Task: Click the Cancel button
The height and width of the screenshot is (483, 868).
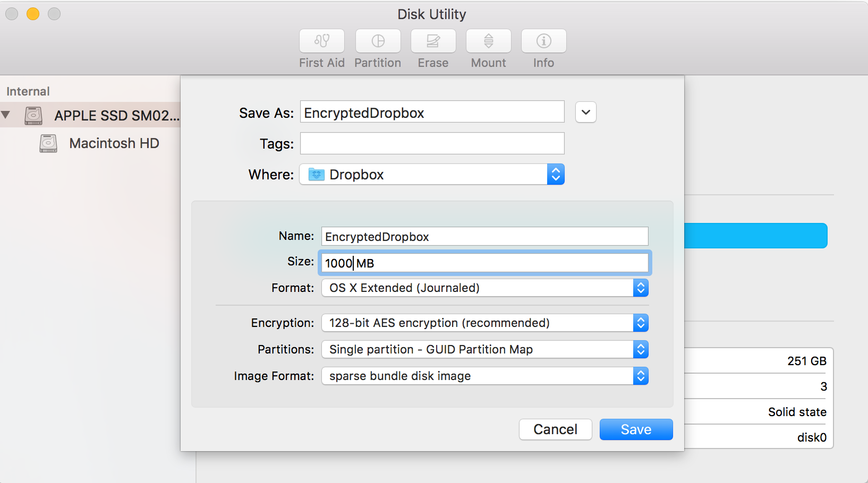Action: coord(555,429)
